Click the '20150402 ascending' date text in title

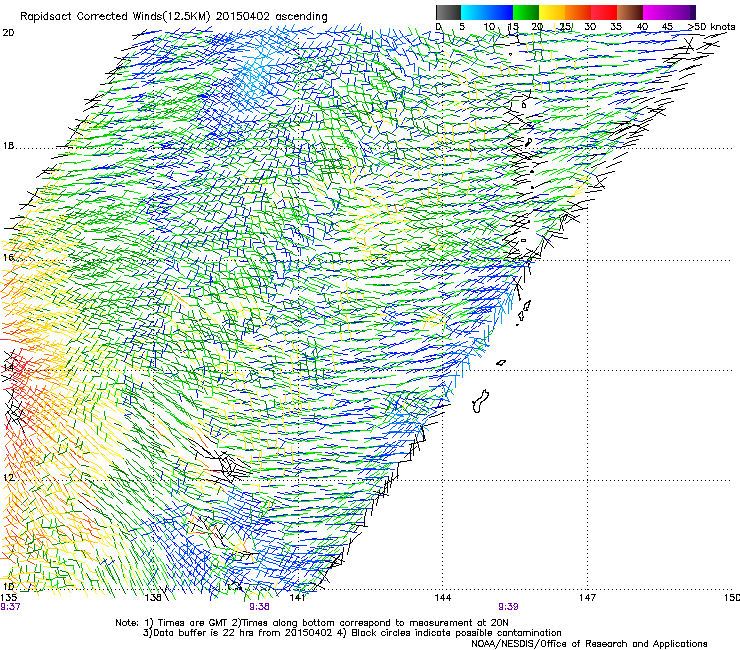tap(271, 16)
